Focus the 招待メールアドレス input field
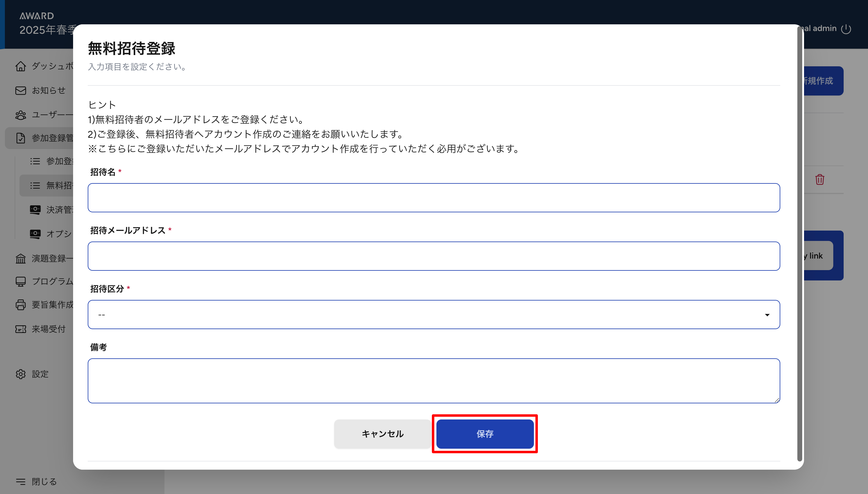The height and width of the screenshot is (494, 868). point(433,256)
